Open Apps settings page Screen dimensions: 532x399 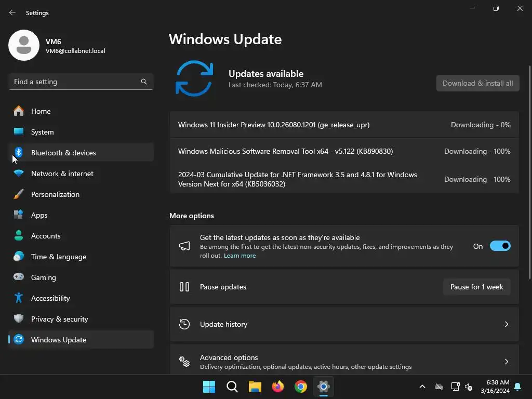point(81,215)
